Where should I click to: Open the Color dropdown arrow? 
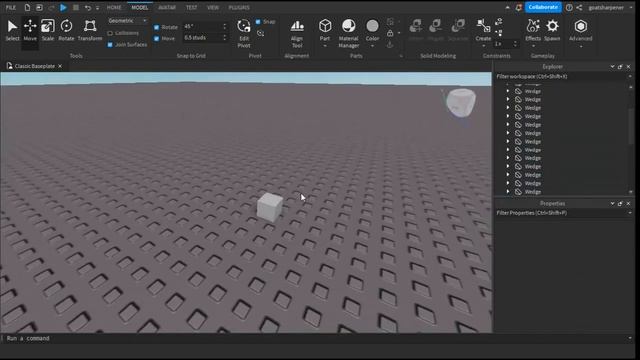point(372,46)
